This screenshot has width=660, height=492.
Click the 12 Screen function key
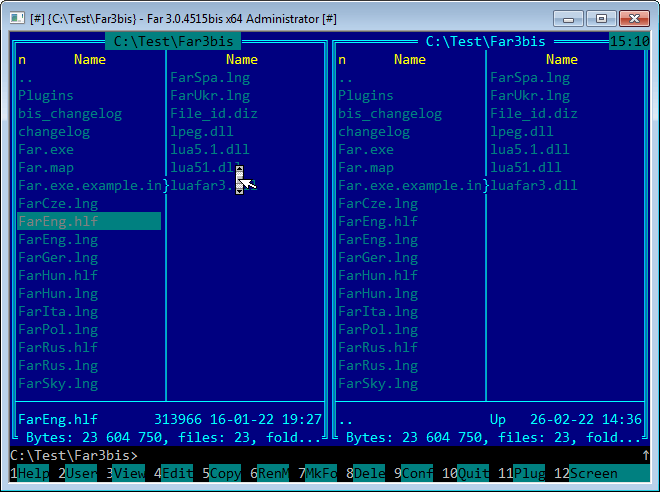pos(601,473)
